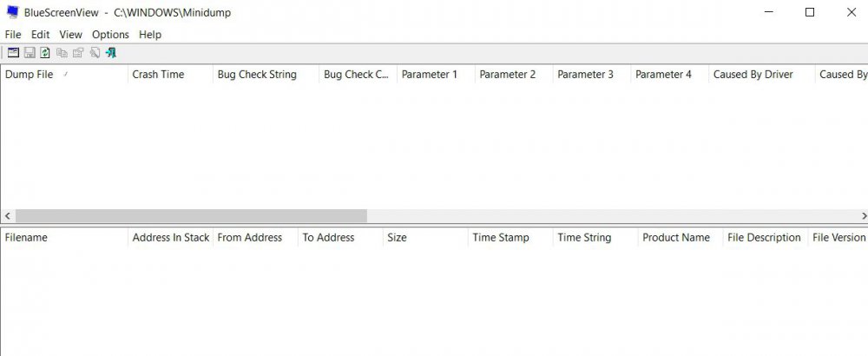The width and height of the screenshot is (868, 356).
Task: Click the Product Name column header
Action: [x=675, y=237]
